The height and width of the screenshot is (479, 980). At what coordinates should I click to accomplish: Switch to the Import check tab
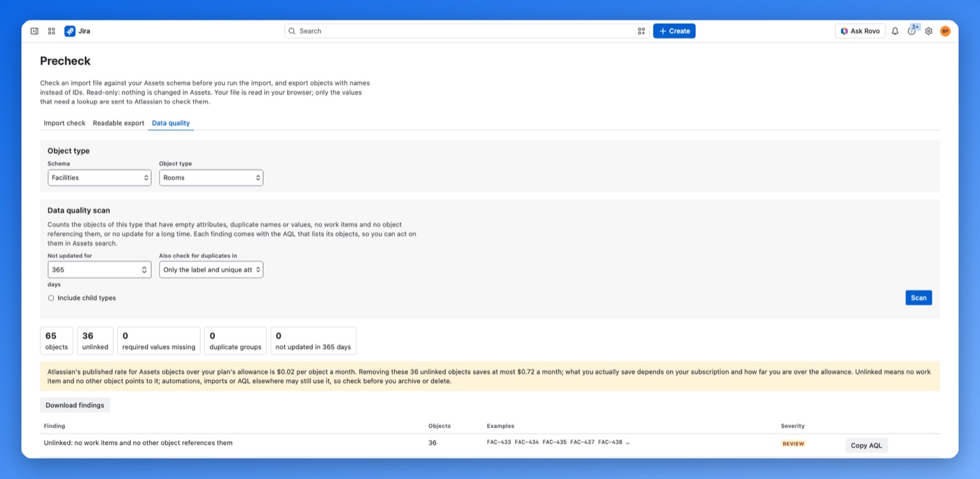coord(64,123)
